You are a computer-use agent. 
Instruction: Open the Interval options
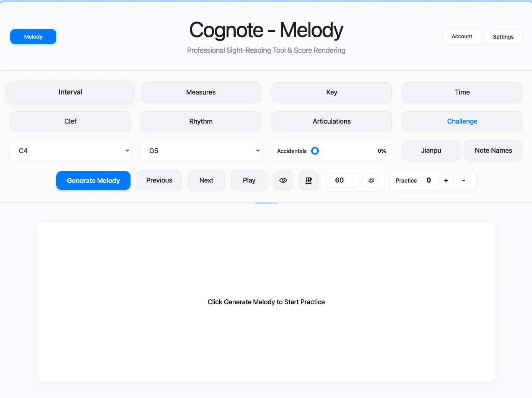point(70,92)
